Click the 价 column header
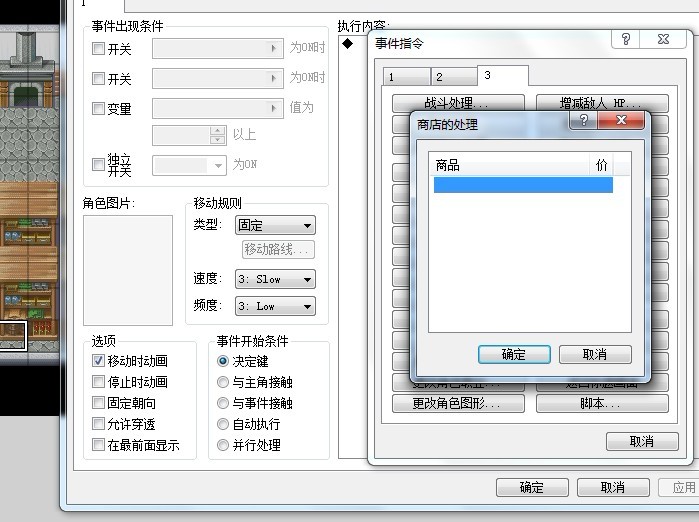This screenshot has height=522, width=699. pos(601,165)
